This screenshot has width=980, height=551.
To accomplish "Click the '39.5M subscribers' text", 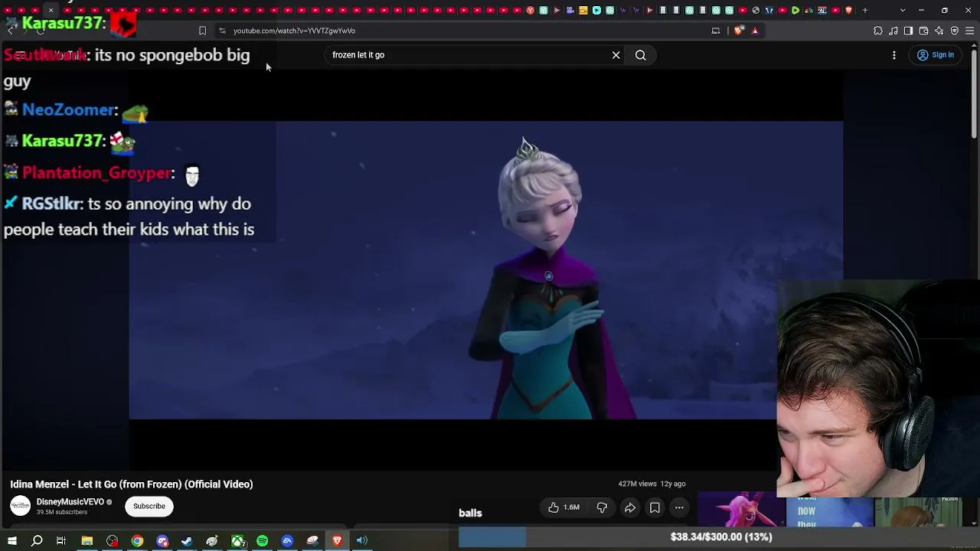I will [62, 512].
